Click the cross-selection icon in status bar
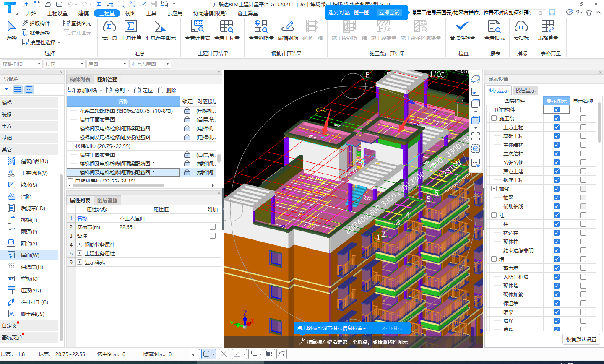The width and height of the screenshot is (604, 364). (x=224, y=354)
